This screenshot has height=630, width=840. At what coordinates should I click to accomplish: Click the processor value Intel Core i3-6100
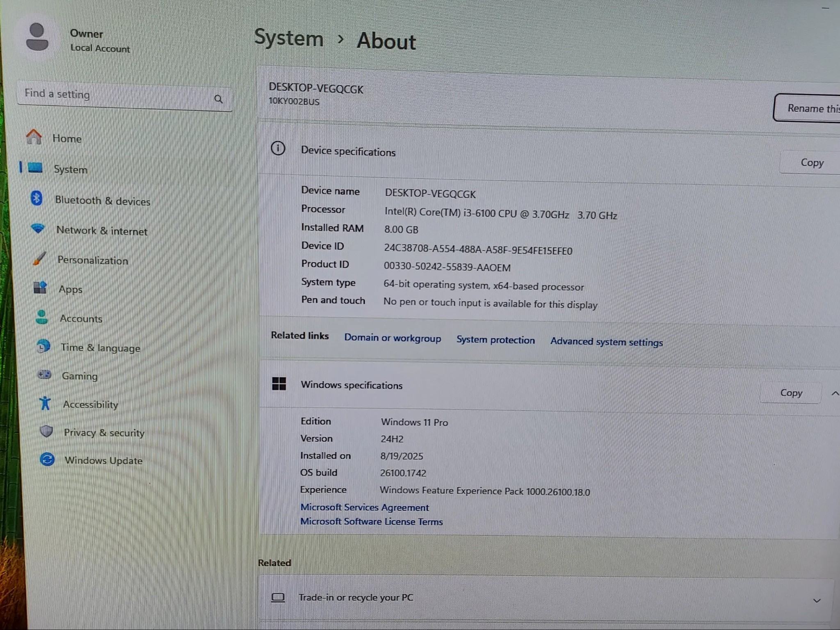tap(500, 214)
